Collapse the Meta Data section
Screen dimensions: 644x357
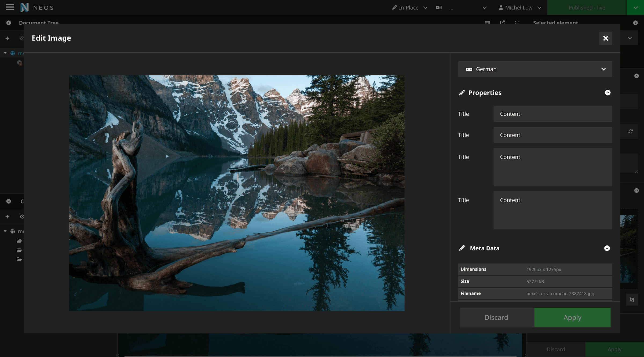pyautogui.click(x=607, y=248)
